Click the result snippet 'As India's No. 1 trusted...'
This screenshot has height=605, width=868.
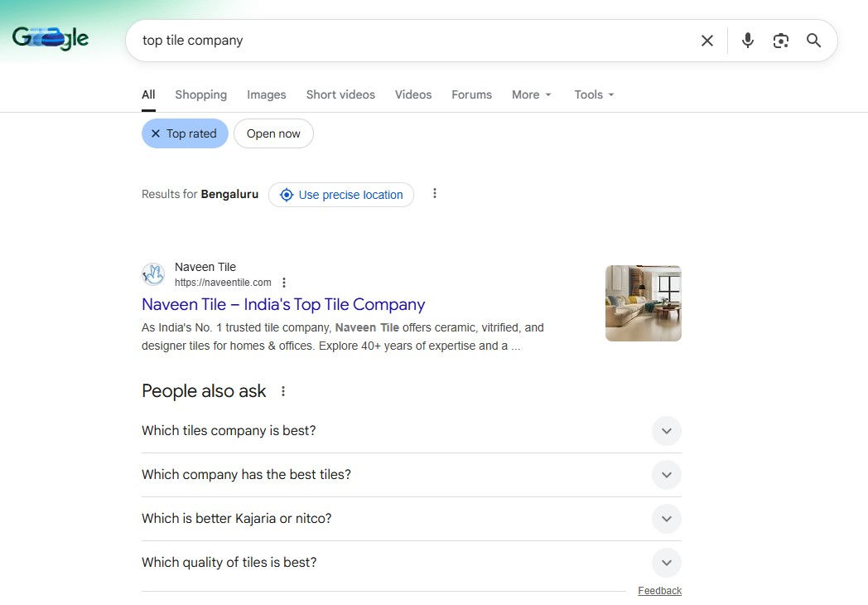[343, 336]
